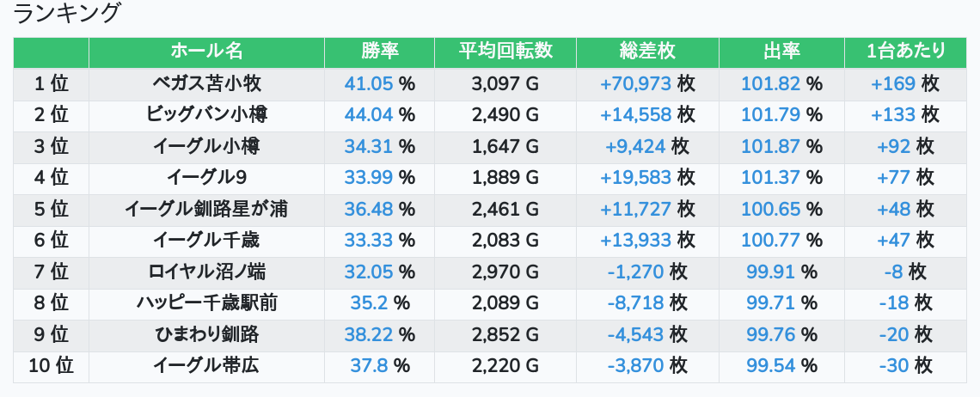Select the 総差枚 column header
This screenshot has width=980, height=397.
click(x=647, y=52)
